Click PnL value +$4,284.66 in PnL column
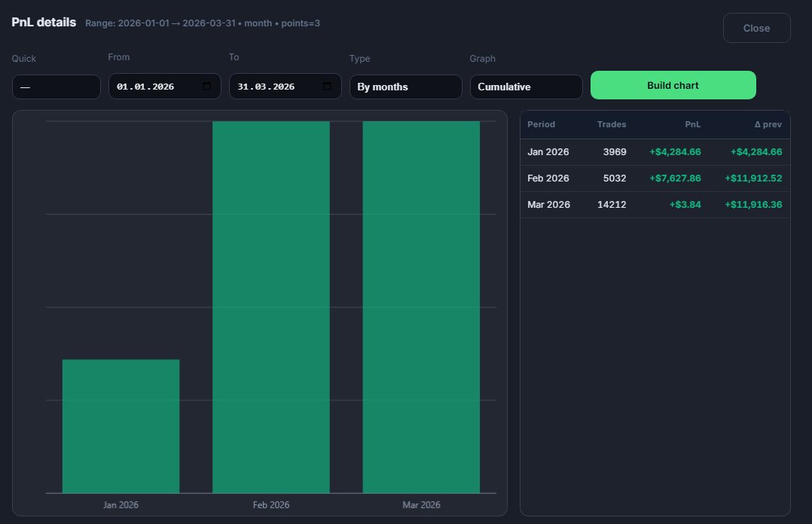This screenshot has width=812, height=524. [675, 152]
